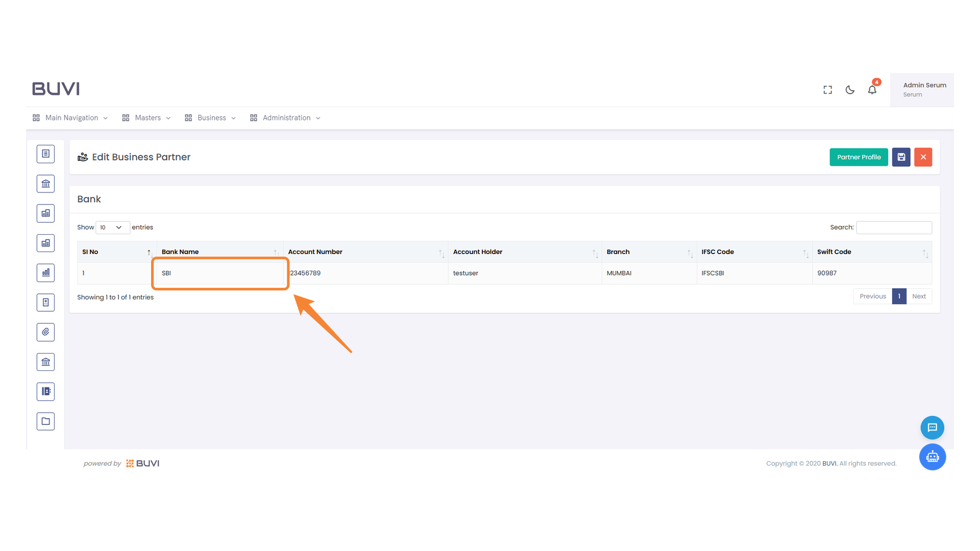Image resolution: width=980 pixels, height=551 pixels.
Task: Expand the Administration menu
Action: tap(285, 118)
